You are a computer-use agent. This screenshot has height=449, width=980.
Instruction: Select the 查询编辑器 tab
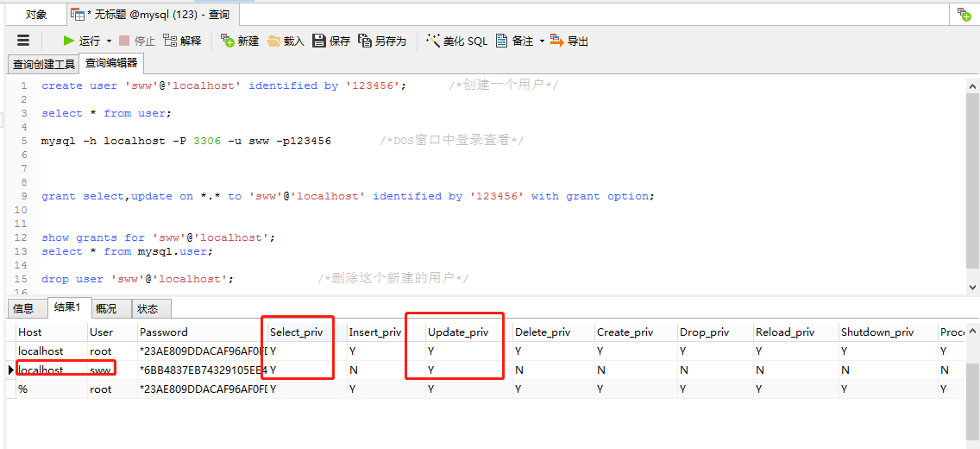[110, 63]
